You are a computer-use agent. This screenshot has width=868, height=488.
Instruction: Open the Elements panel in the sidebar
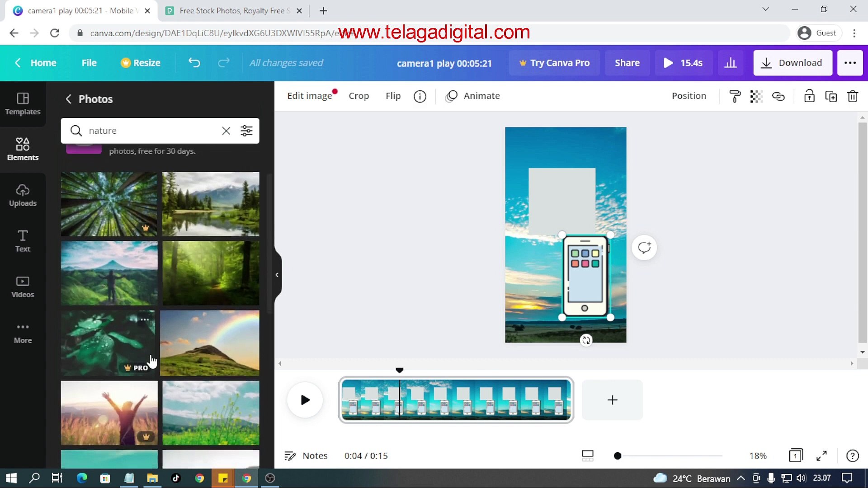[23, 148]
